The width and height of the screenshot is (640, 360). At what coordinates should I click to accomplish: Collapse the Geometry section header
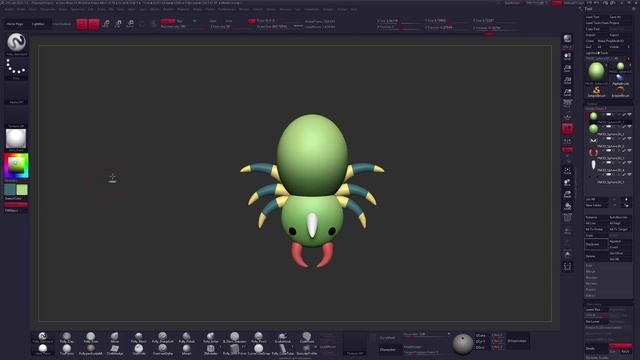point(594,304)
